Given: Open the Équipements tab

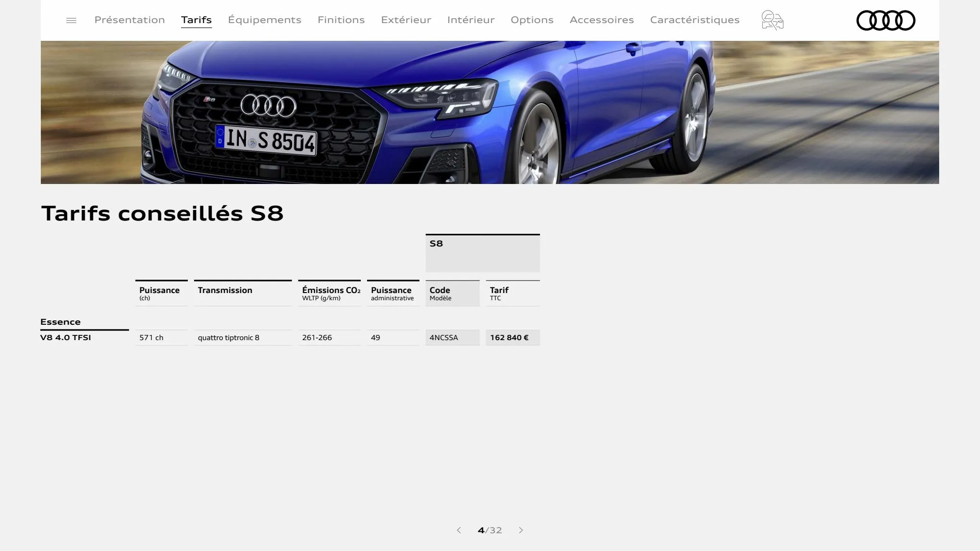Looking at the screenshot, I should [x=265, y=20].
